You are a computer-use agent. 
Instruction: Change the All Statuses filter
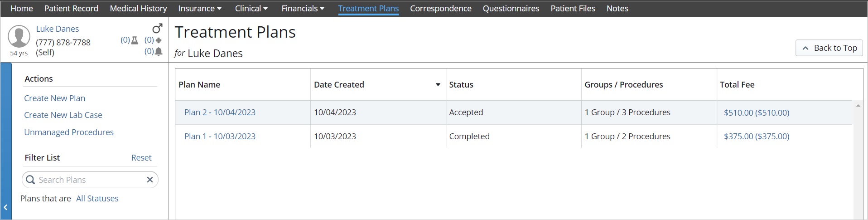pyautogui.click(x=97, y=199)
